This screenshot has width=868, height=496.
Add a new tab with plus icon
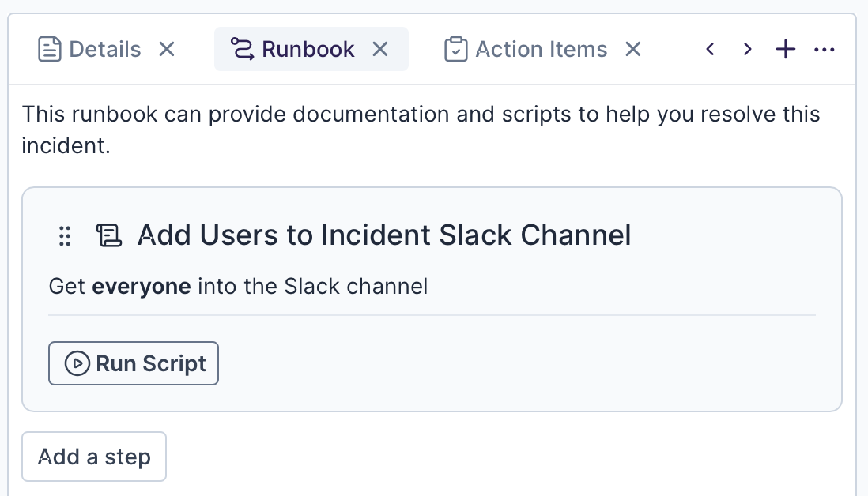click(785, 50)
